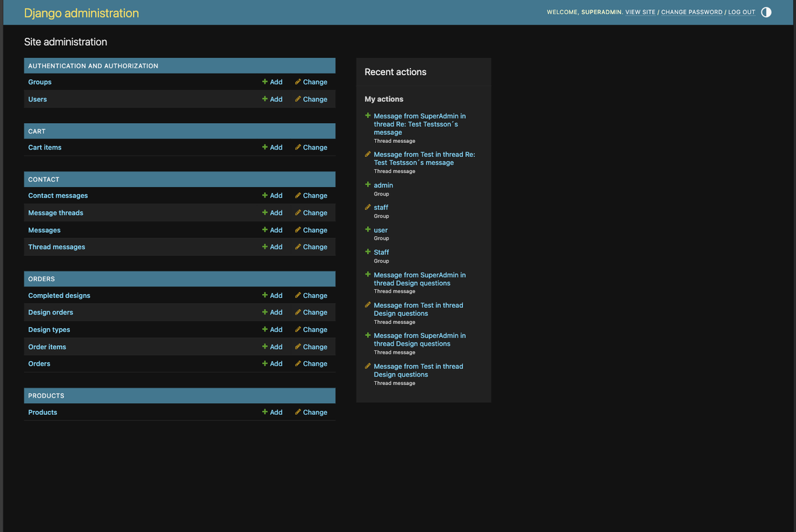The width and height of the screenshot is (796, 532).
Task: Open the Users model list
Action: pyautogui.click(x=37, y=100)
